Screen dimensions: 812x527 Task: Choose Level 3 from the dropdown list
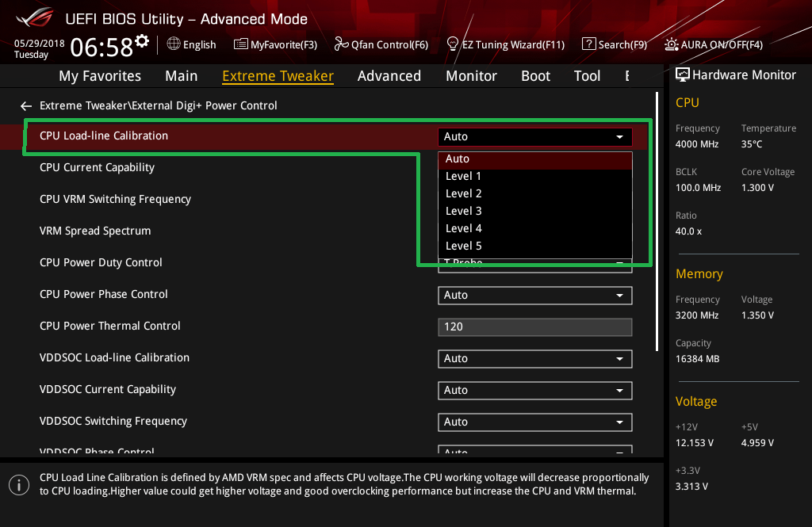(x=535, y=212)
